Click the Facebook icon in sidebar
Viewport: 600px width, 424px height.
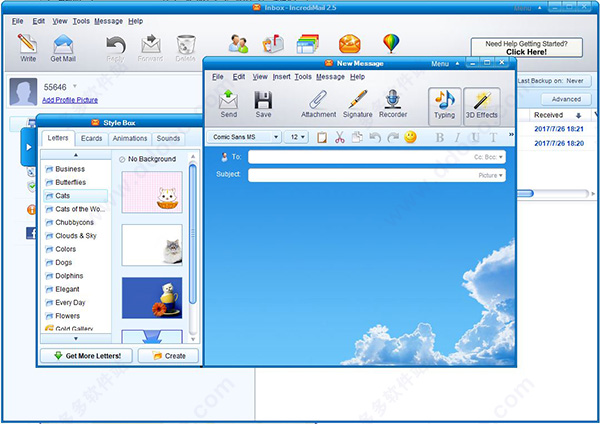point(31,233)
